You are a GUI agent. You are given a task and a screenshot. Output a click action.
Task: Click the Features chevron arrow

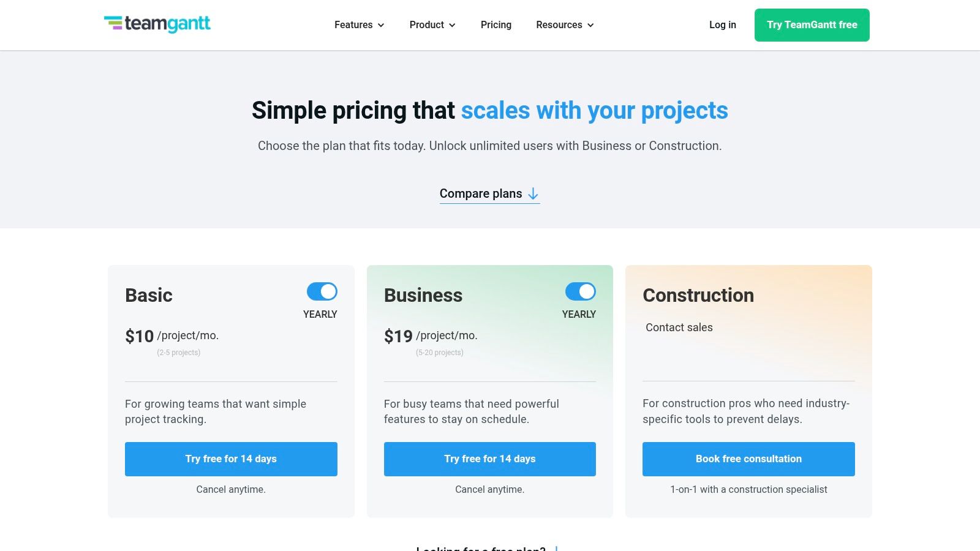click(x=381, y=26)
